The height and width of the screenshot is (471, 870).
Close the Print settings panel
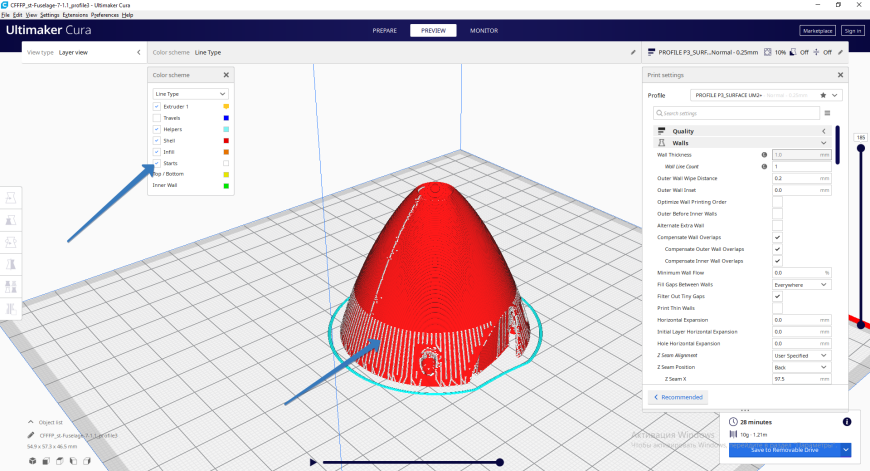[840, 75]
